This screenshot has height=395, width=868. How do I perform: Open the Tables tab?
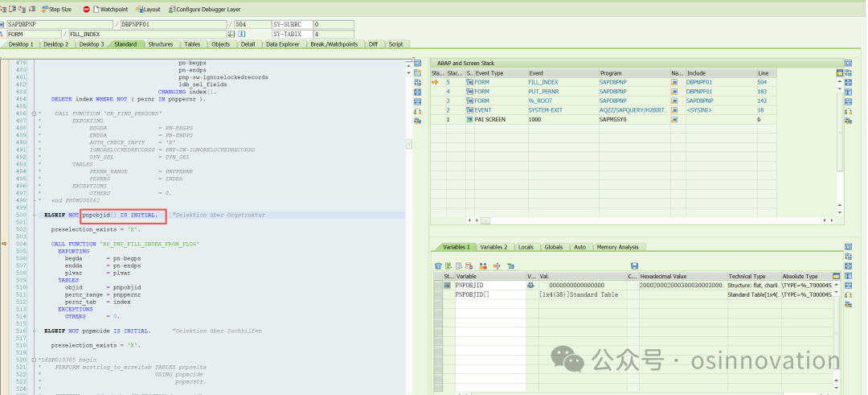tap(192, 44)
